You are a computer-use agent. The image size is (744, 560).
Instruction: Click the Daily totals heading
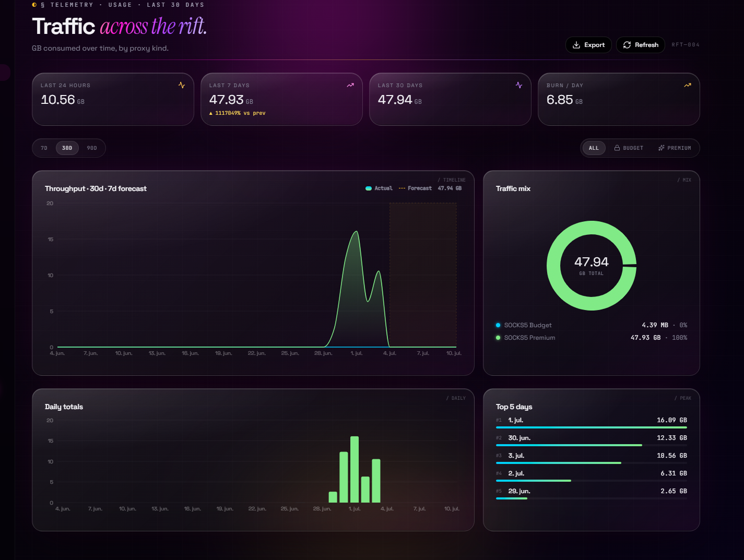point(64,407)
